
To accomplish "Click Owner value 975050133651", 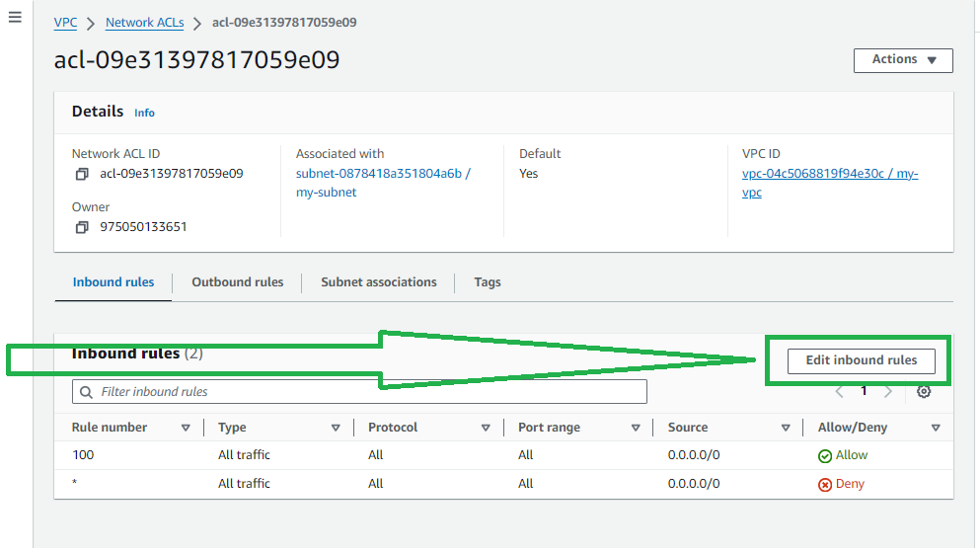I will click(143, 227).
